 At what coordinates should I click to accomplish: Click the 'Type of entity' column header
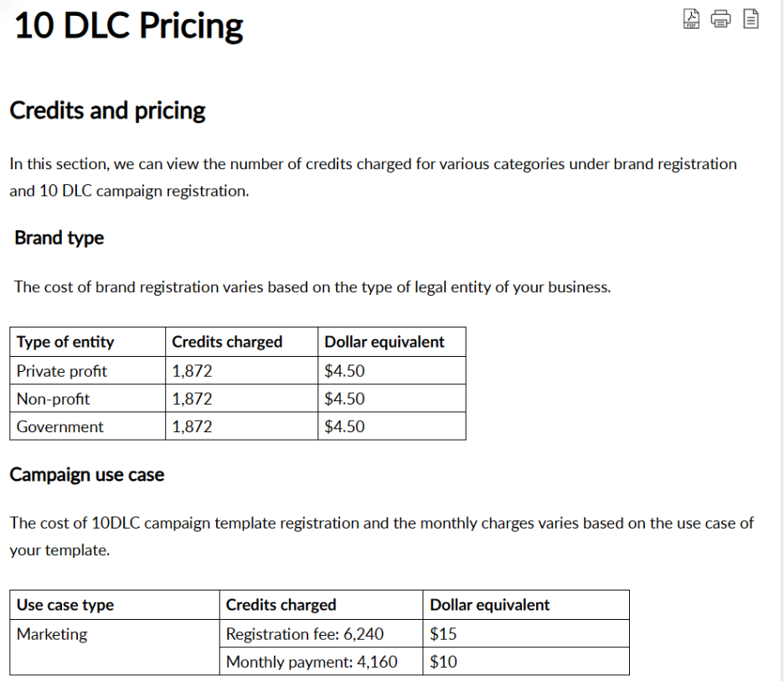pyautogui.click(x=64, y=342)
